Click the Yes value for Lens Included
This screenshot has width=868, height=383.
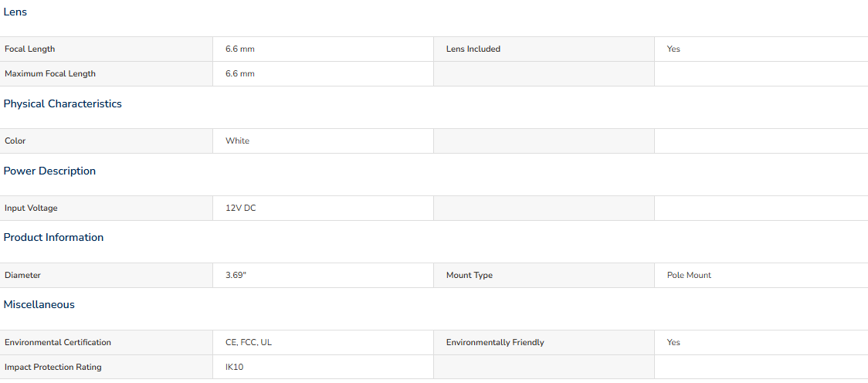[x=673, y=49]
